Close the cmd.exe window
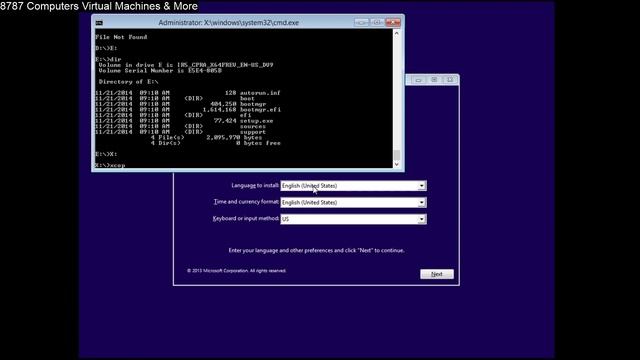The width and height of the screenshot is (640, 360). [x=393, y=22]
